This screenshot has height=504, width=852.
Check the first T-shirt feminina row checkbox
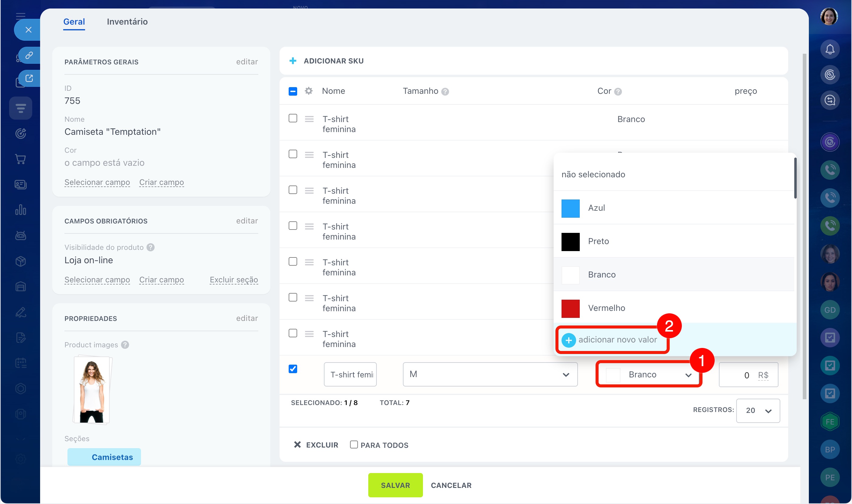click(x=293, y=118)
